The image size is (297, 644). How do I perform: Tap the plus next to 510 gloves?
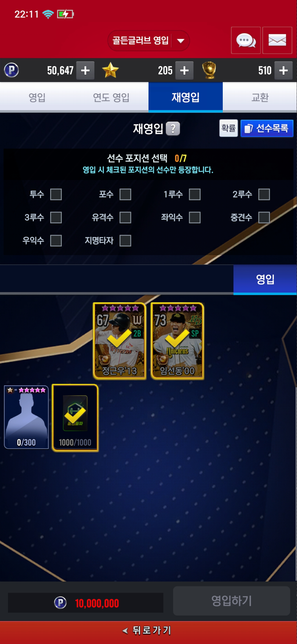[284, 70]
